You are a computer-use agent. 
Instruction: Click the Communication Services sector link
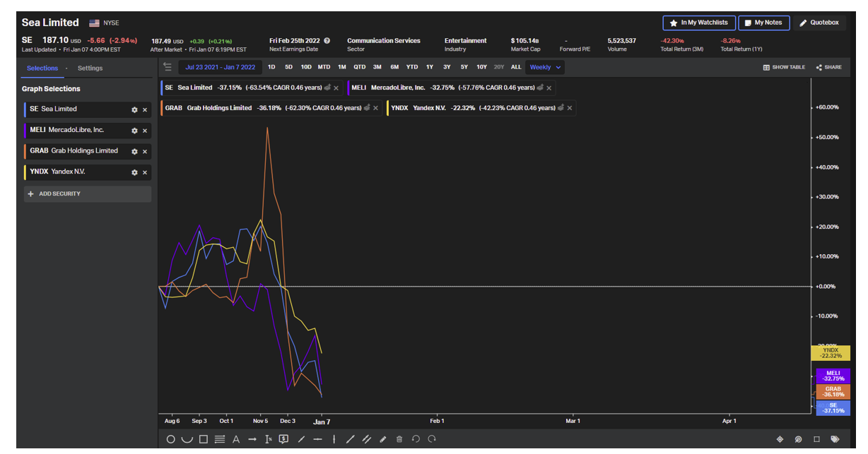tap(383, 41)
